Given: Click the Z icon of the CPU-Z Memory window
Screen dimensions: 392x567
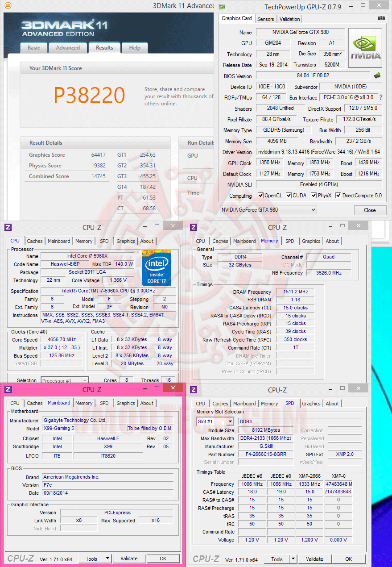Looking at the screenshot, I should coord(194,227).
